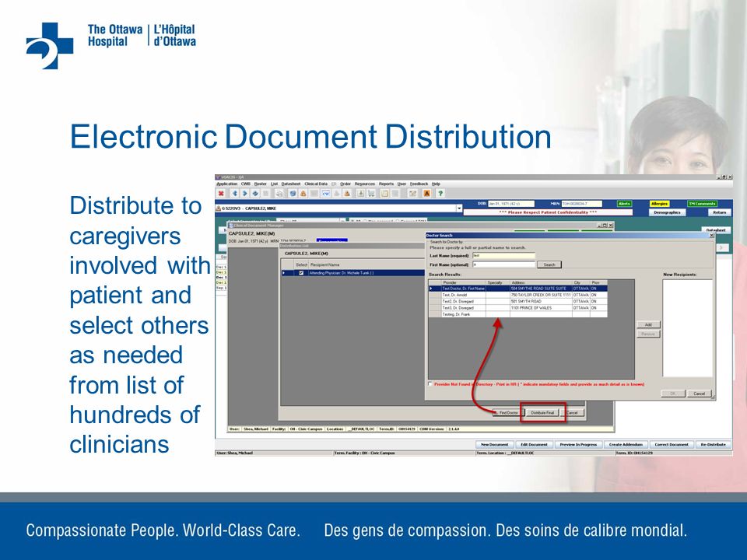Open the Clinical Data menu
Screen dimensions: 747x560
pyautogui.click(x=316, y=184)
